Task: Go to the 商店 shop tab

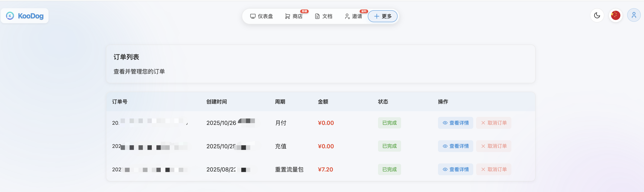Action: point(294,16)
